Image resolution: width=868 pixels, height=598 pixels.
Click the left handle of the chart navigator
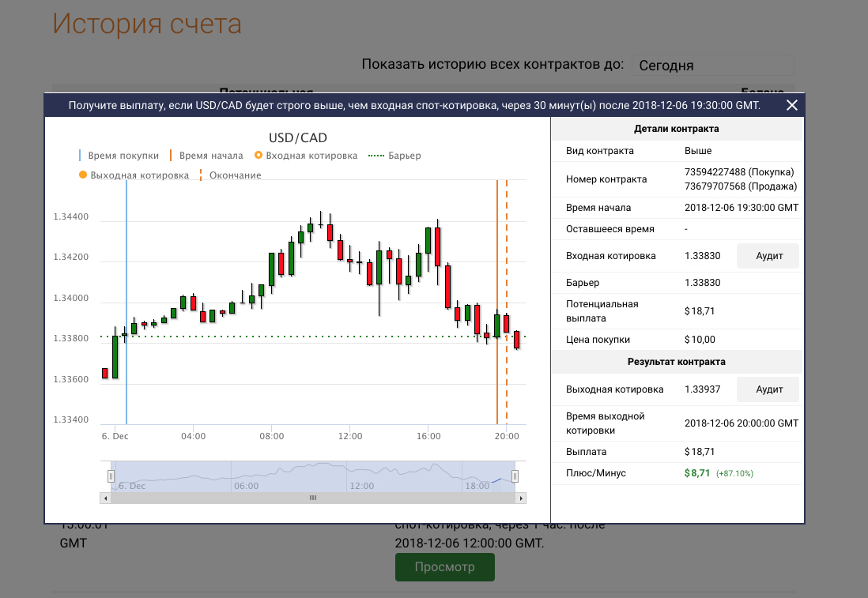[x=111, y=476]
